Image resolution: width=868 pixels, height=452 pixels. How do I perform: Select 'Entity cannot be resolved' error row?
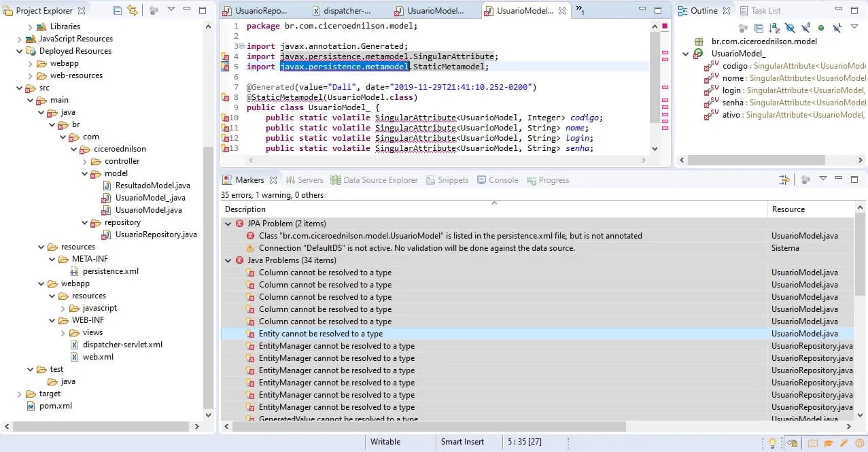pos(320,334)
